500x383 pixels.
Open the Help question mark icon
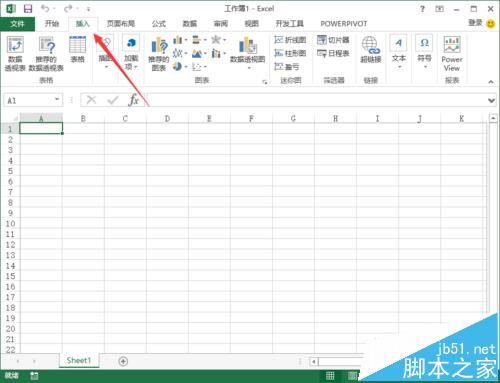(422, 9)
